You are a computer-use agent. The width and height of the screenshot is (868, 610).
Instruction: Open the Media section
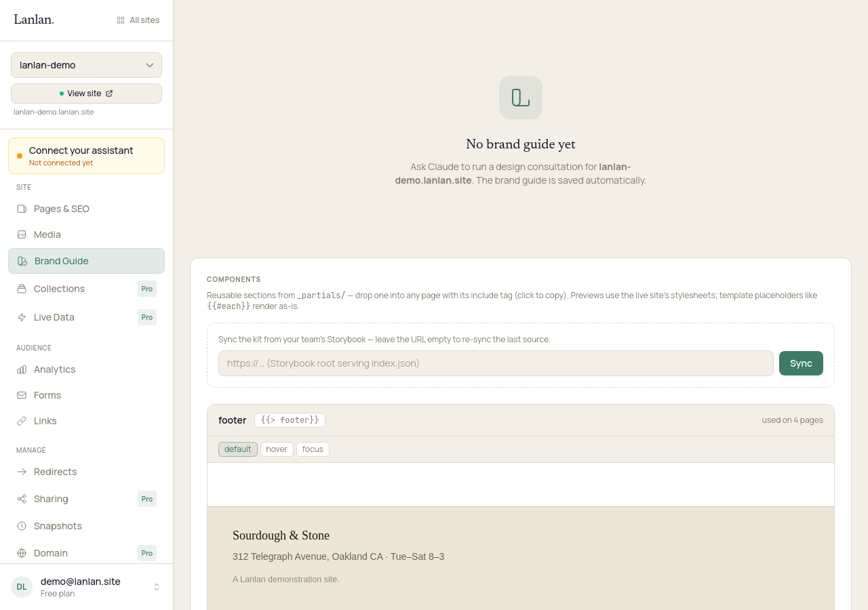pos(86,235)
